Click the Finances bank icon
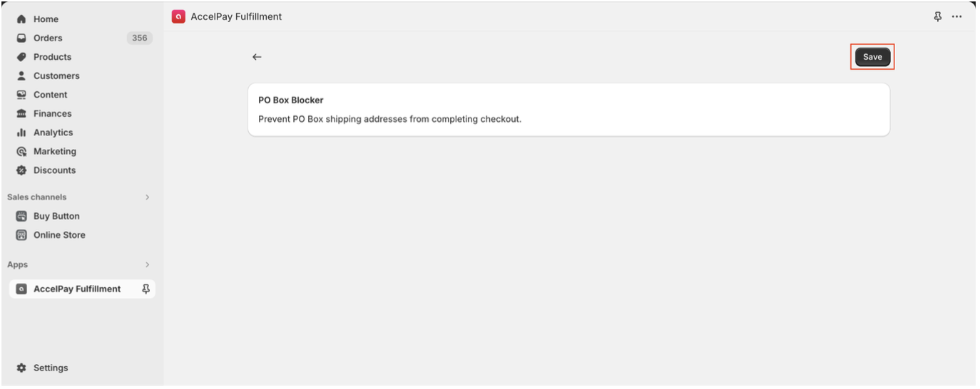Image resolution: width=980 pixels, height=389 pixels. (x=21, y=114)
